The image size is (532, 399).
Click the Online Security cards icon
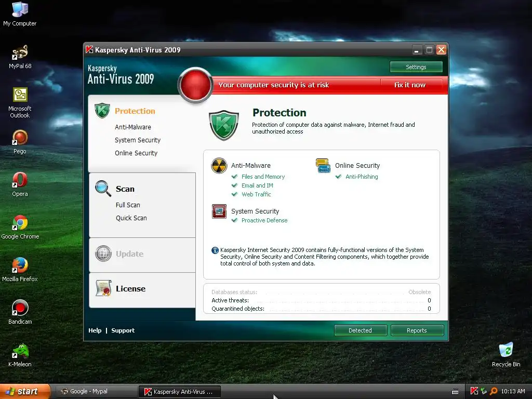[323, 166]
